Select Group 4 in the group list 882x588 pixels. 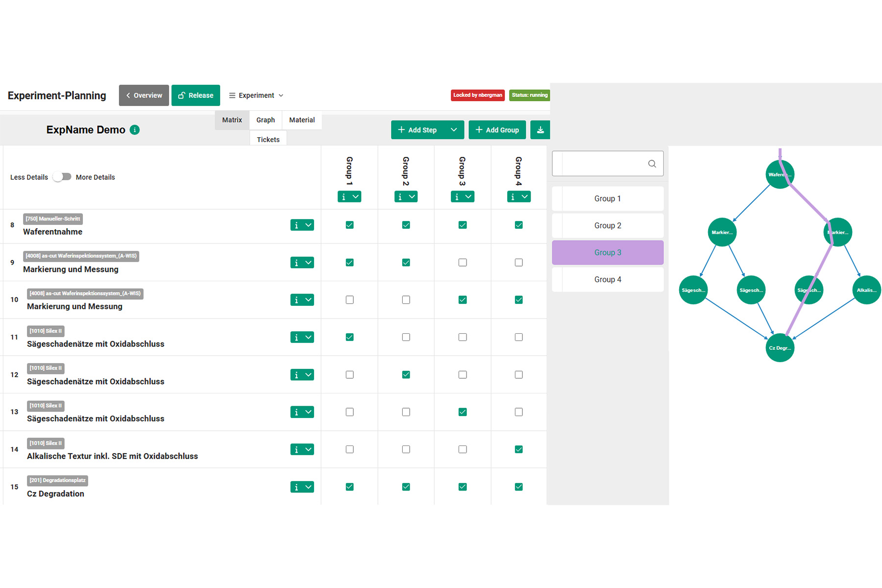click(x=608, y=279)
